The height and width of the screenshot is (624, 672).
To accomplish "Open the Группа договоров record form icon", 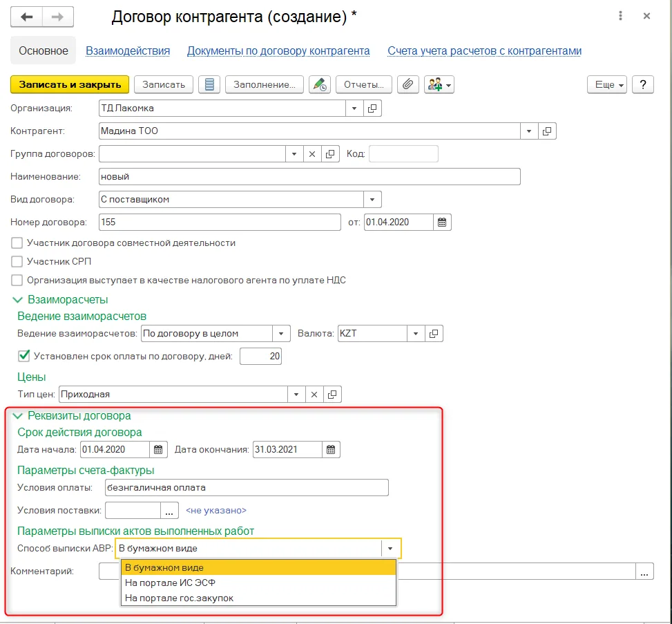I will pyautogui.click(x=330, y=154).
